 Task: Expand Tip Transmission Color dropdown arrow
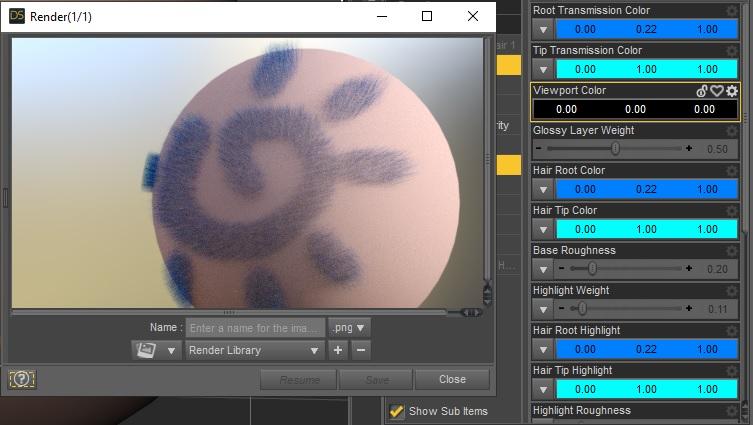[543, 70]
